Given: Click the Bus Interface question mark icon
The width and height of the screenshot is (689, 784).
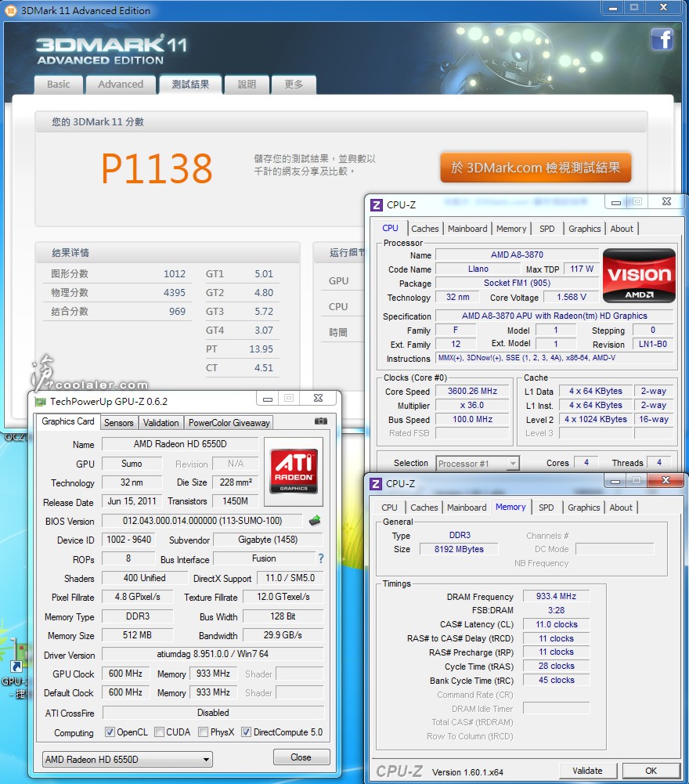Looking at the screenshot, I should [x=320, y=558].
